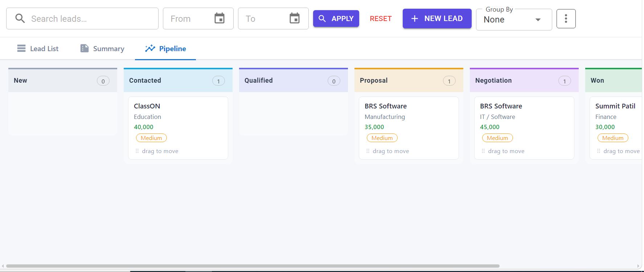The width and height of the screenshot is (644, 272).
Task: Open the From date calendar picker
Action: [220, 18]
